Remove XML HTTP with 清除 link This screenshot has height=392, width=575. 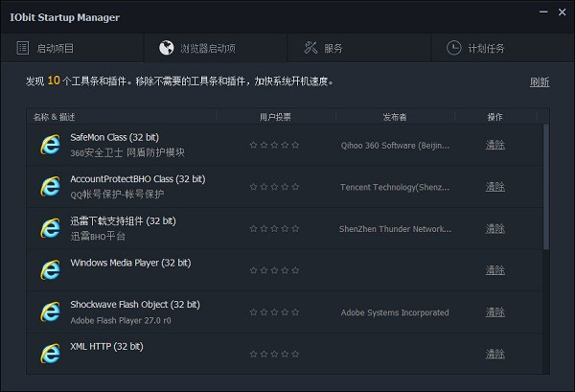[x=495, y=355]
